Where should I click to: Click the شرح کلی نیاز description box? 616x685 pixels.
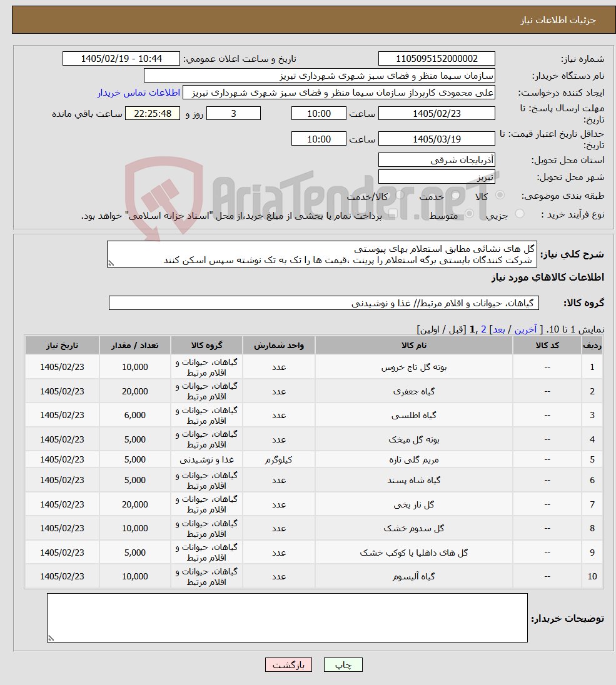[322, 254]
